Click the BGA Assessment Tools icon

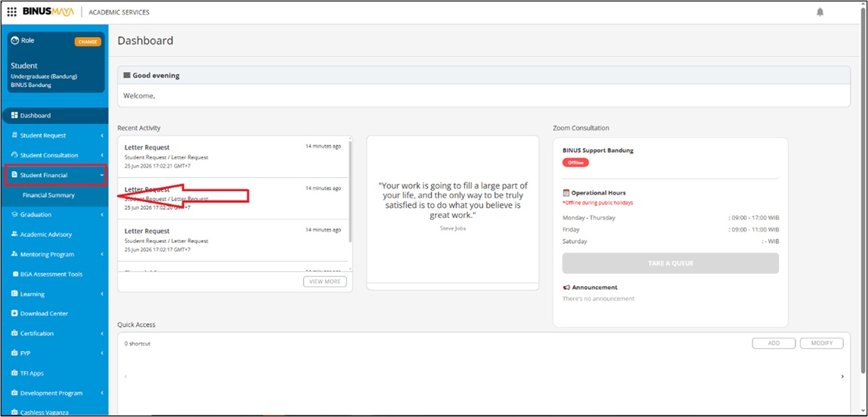pos(15,274)
